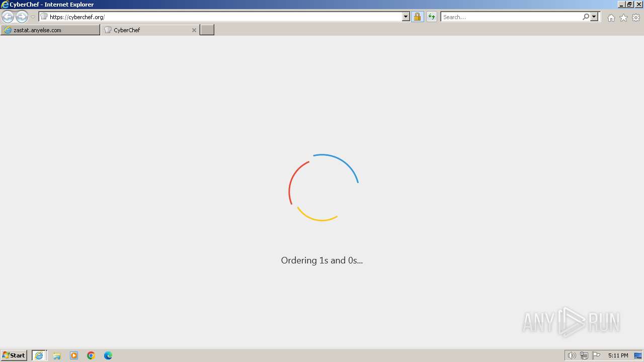Screen dimensions: 644x362
Task: Click Internet Explorer taskbar icon
Action: click(x=39, y=355)
